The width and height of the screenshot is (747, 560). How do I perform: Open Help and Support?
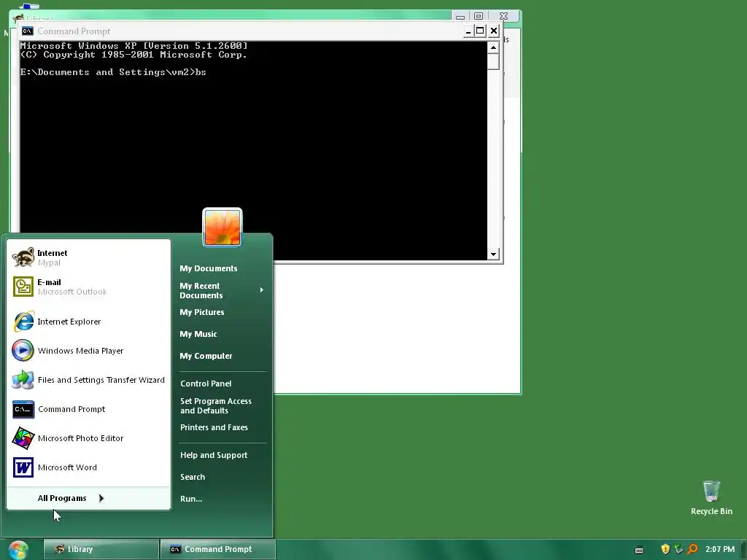tap(214, 455)
